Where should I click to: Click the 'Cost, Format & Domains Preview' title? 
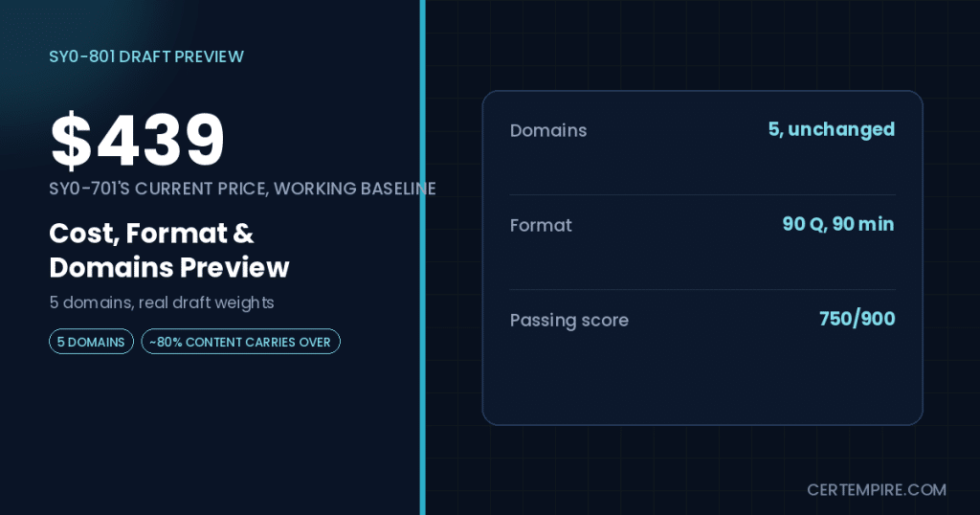169,250
